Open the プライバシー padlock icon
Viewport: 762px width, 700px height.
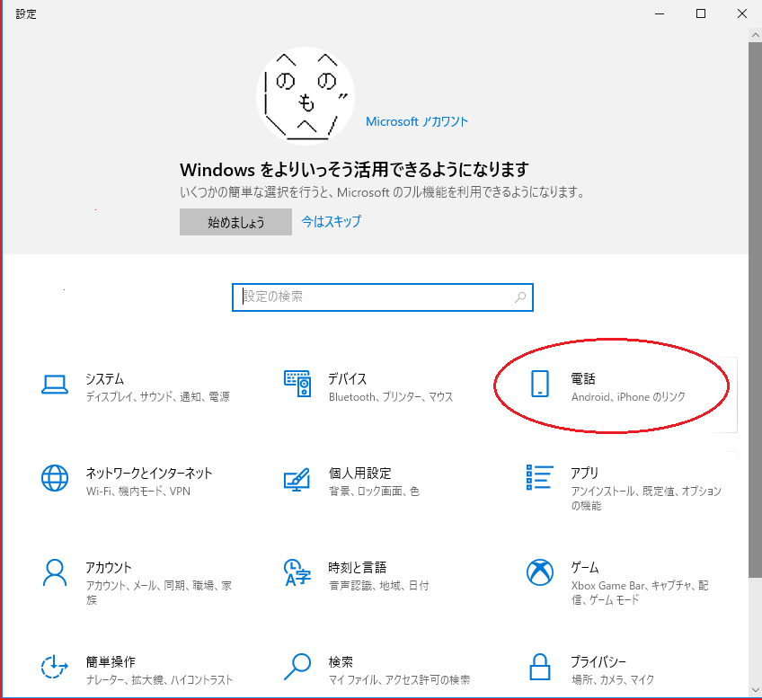pos(539,667)
